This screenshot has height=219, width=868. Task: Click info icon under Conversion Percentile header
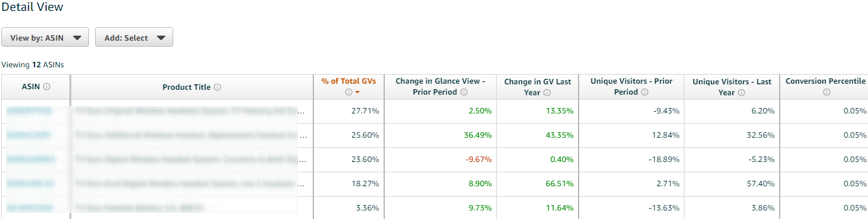[x=826, y=92]
